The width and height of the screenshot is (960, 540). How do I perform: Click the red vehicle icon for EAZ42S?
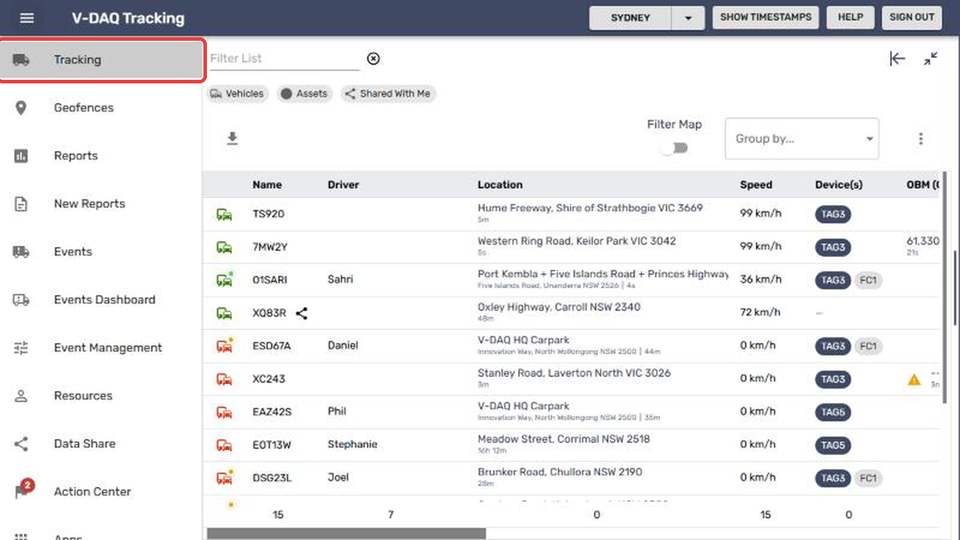[x=224, y=413]
